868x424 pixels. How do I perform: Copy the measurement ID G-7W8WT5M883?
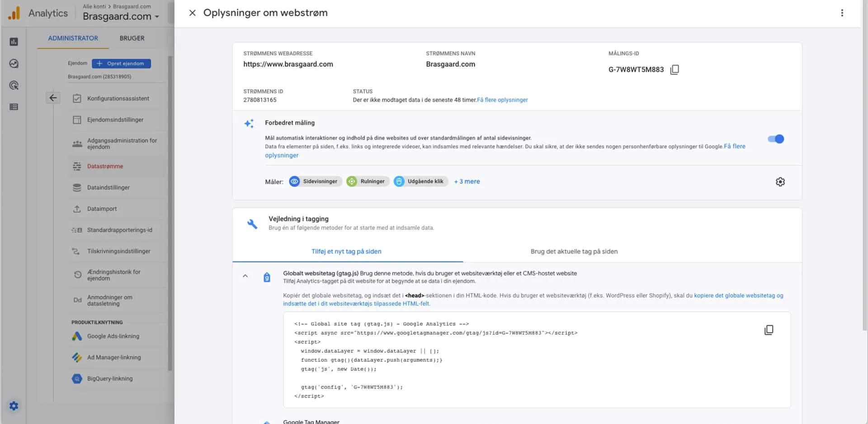[x=675, y=70]
